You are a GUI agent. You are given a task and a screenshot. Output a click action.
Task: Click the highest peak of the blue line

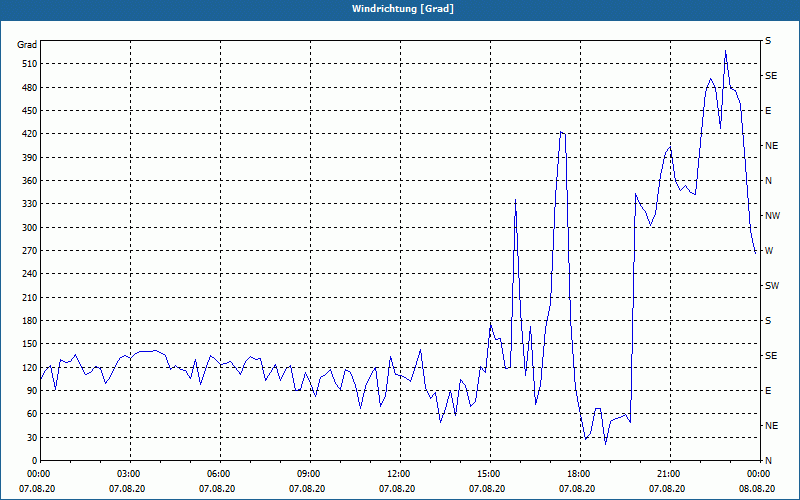725,50
